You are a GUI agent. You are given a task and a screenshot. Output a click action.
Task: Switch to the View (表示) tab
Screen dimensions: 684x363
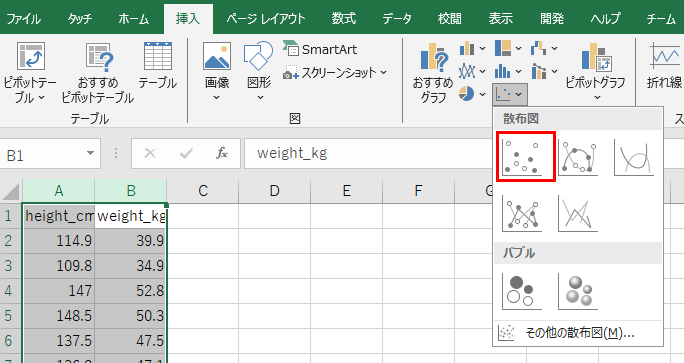click(x=500, y=19)
